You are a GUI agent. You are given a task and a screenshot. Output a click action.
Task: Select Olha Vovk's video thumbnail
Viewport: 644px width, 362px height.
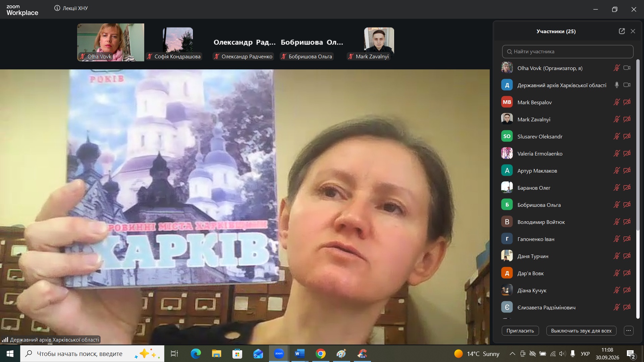111,42
